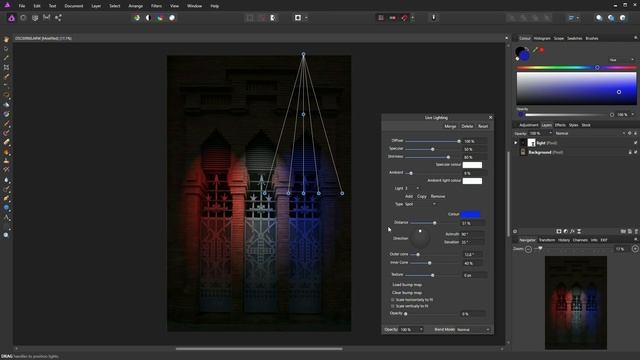Open the light Type dropdown showing Spot
Image resolution: width=640 pixels, height=360 pixels.
(420, 204)
